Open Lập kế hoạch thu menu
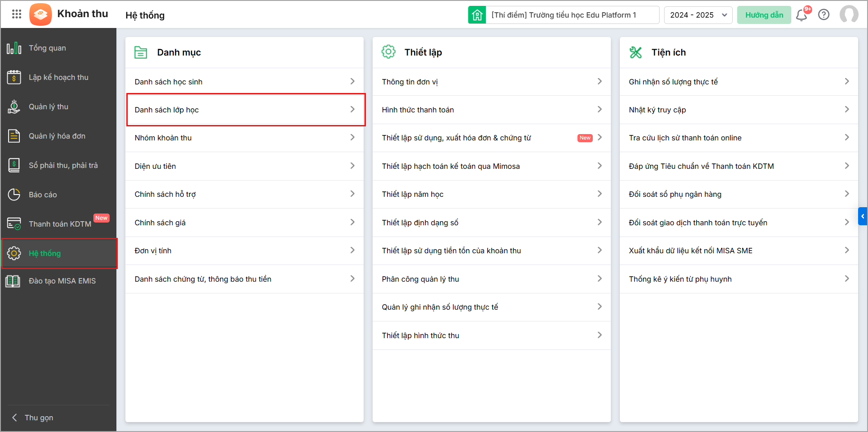Viewport: 868px width, 432px height. click(x=59, y=77)
